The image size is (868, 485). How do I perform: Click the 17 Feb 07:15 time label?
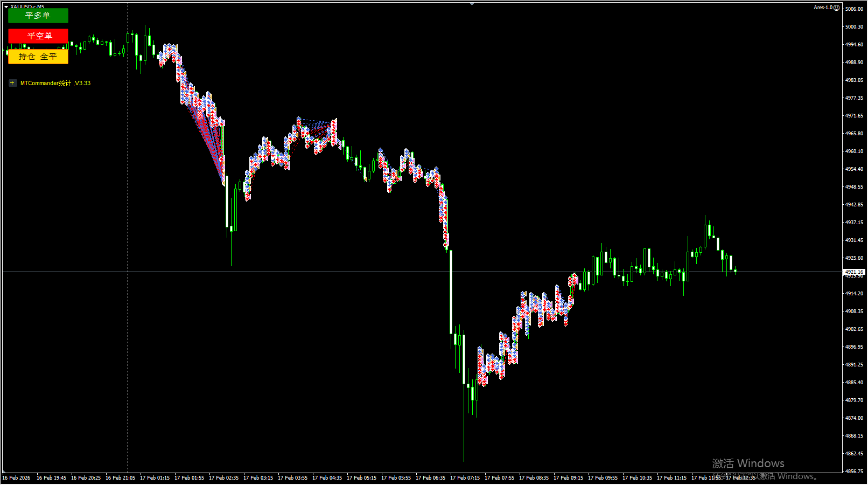pyautogui.click(x=465, y=478)
